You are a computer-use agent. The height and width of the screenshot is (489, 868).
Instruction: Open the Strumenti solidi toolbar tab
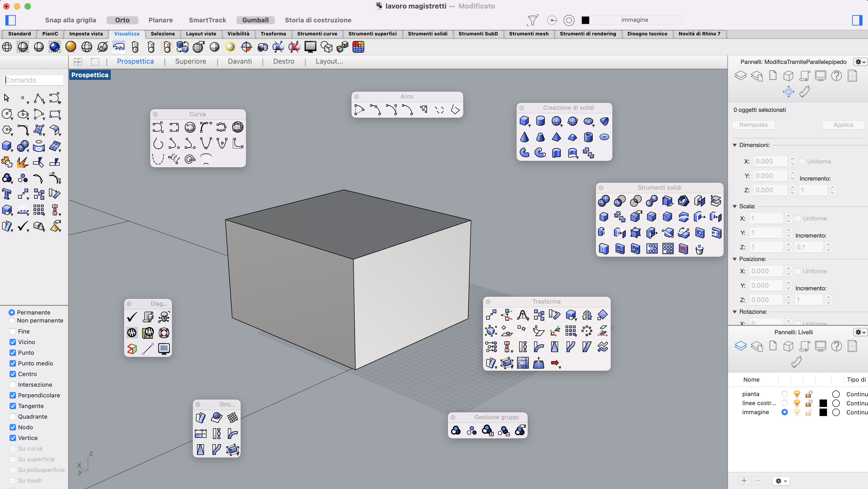427,34
